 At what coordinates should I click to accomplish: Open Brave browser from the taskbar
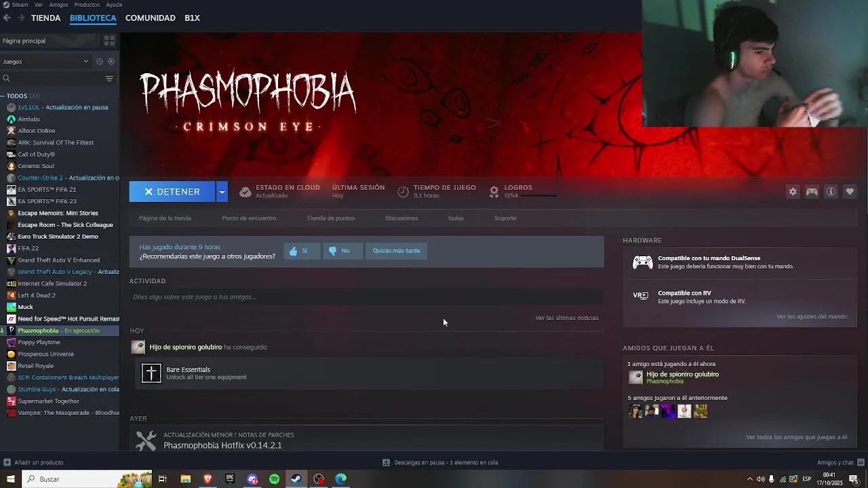(x=208, y=479)
